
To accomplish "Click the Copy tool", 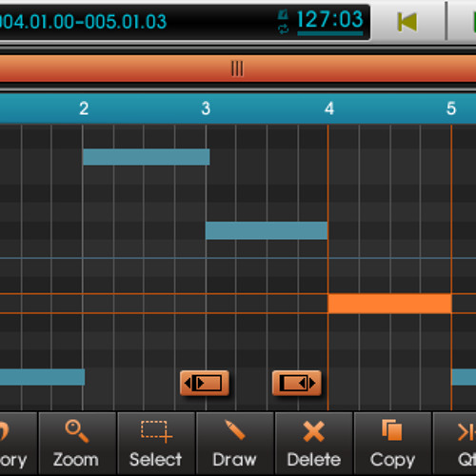I will tap(392, 444).
